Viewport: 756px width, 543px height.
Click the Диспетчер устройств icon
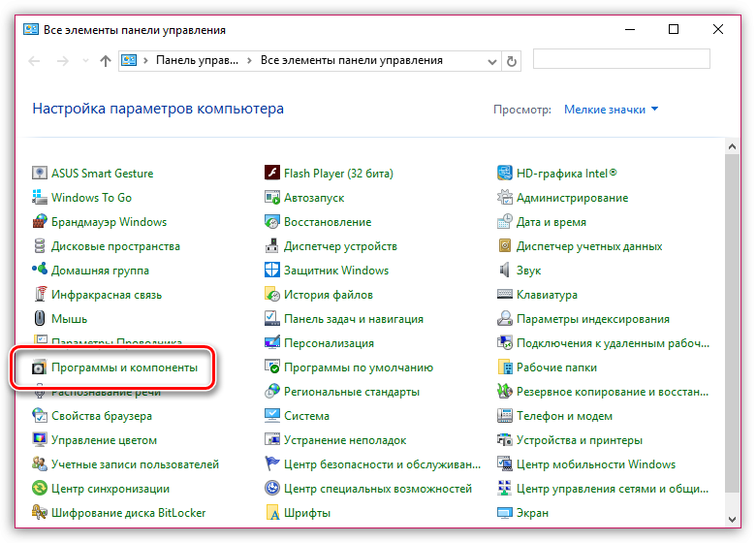coord(272,245)
